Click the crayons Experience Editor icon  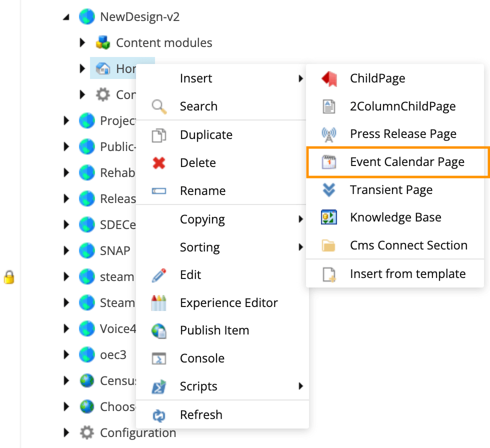[158, 302]
